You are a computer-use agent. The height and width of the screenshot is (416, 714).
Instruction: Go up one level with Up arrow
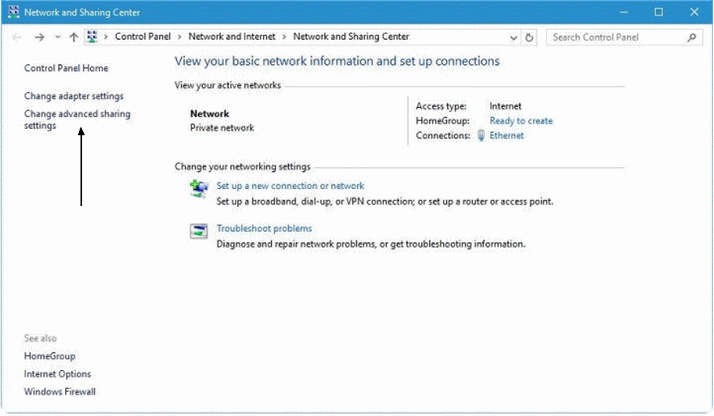pos(74,37)
